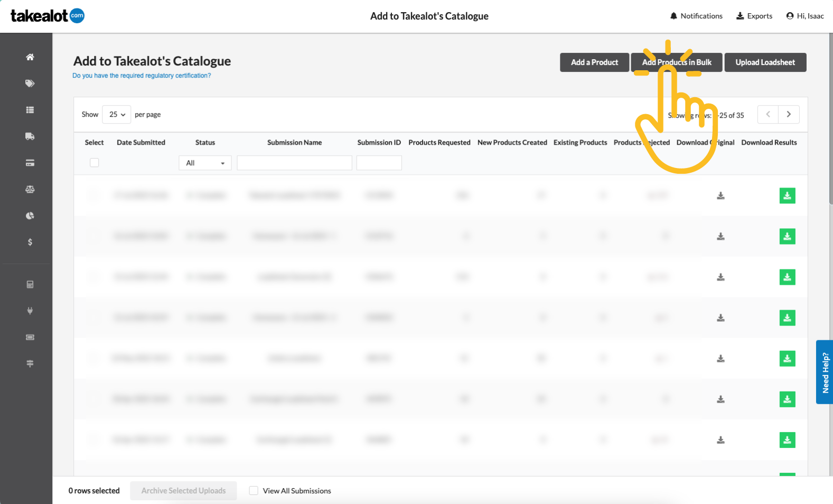Open the regulatory certification link

(x=142, y=76)
